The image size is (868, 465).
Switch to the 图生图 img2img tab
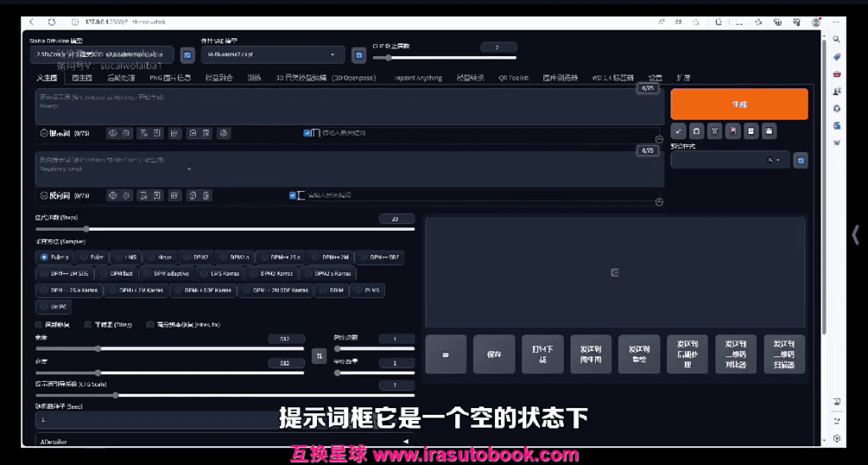point(82,78)
